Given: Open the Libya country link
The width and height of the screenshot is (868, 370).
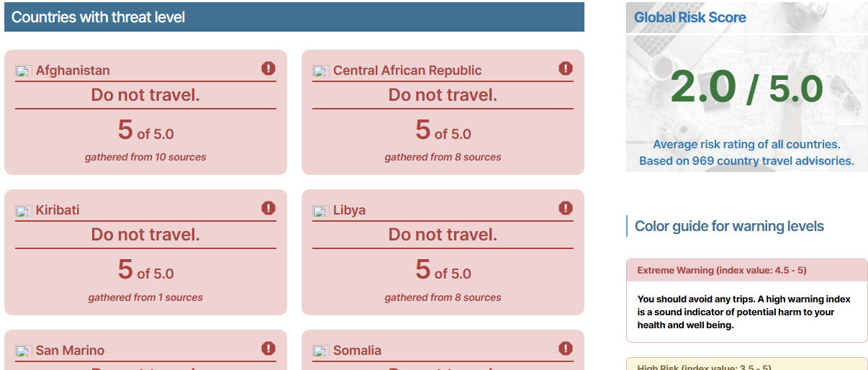Looking at the screenshot, I should (x=349, y=210).
